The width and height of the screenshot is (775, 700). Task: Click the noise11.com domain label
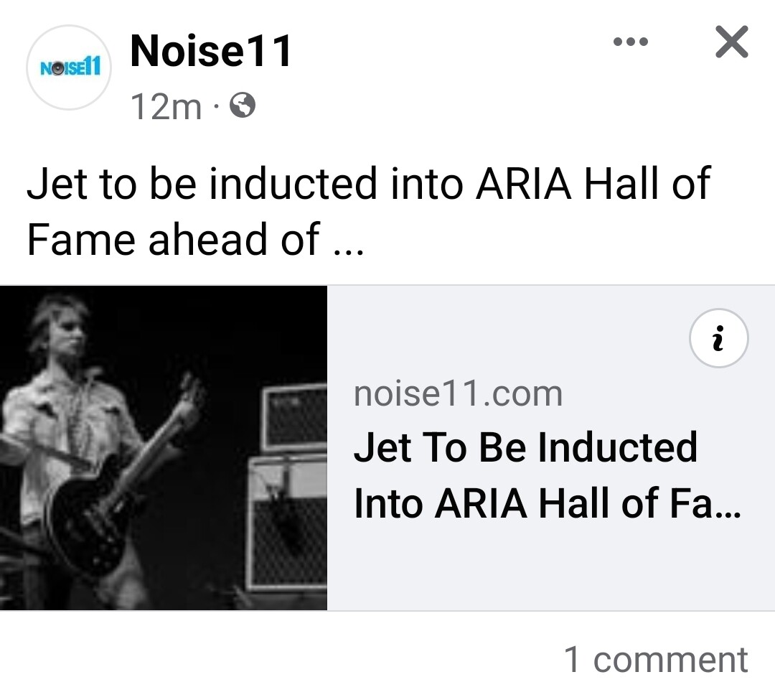point(458,394)
